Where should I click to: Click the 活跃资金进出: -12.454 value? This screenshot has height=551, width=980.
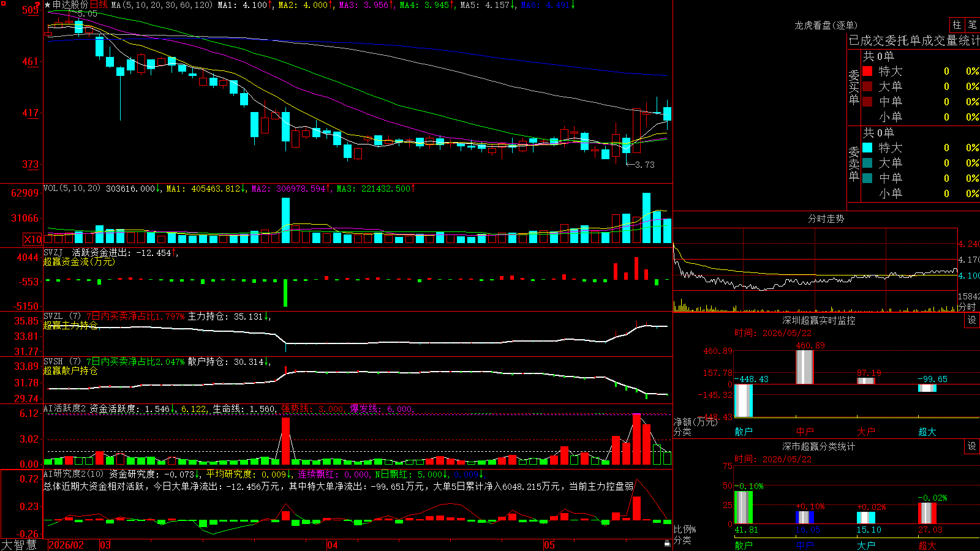pyautogui.click(x=124, y=252)
